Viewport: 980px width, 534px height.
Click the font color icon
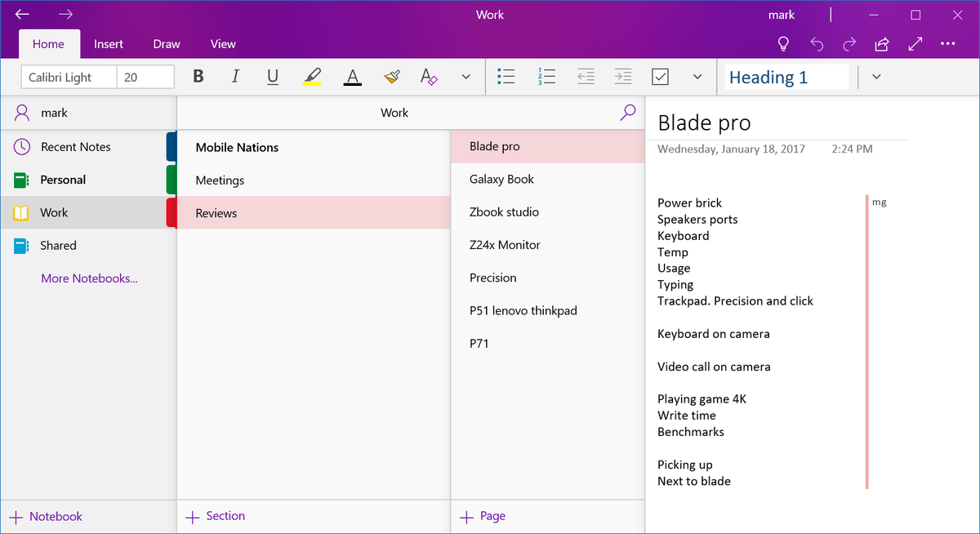point(352,76)
